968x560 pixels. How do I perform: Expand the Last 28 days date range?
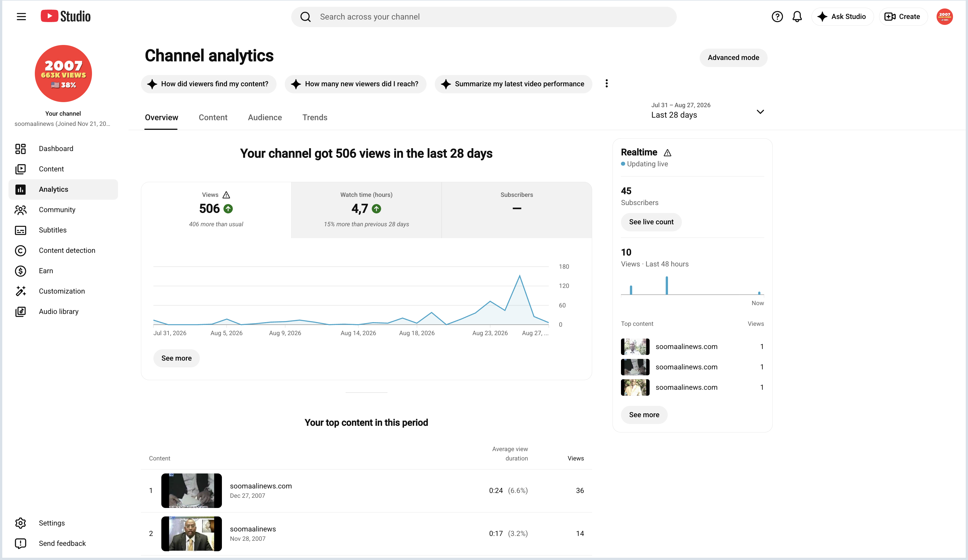(x=708, y=111)
